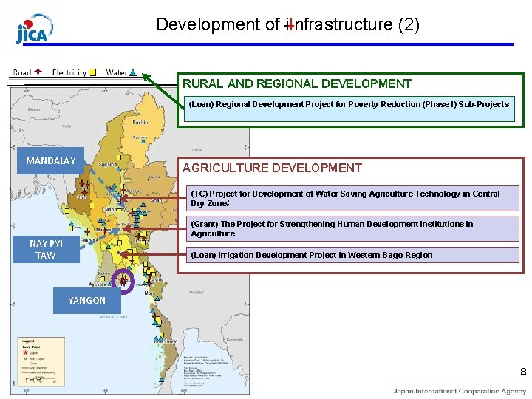Click the RURAL AND REGIONAL DEVELOPMENT heading
532x399 pixels.
[x=297, y=83]
